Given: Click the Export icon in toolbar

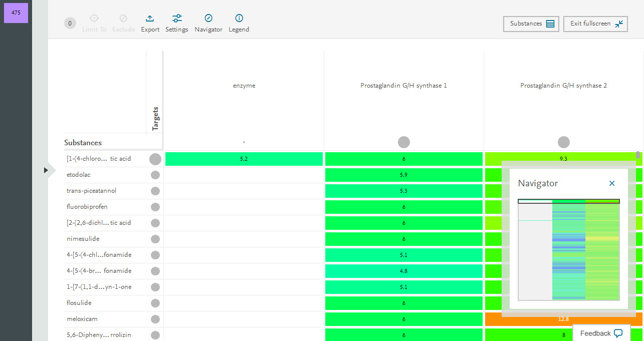Looking at the screenshot, I should point(150,19).
